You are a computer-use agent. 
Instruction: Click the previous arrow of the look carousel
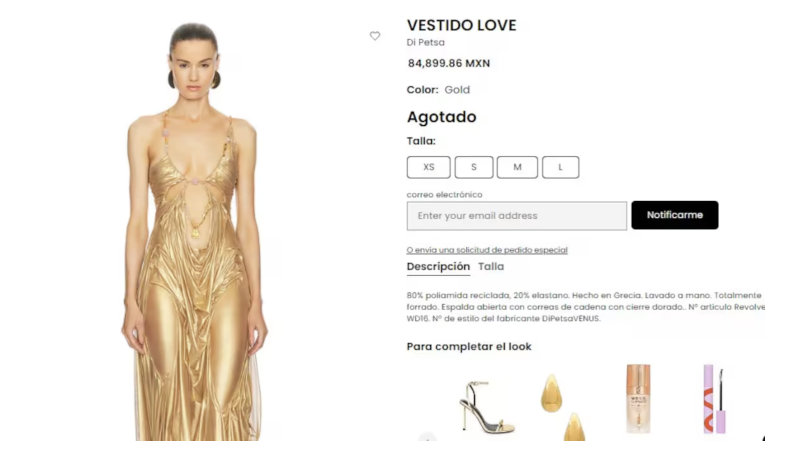[x=427, y=437]
